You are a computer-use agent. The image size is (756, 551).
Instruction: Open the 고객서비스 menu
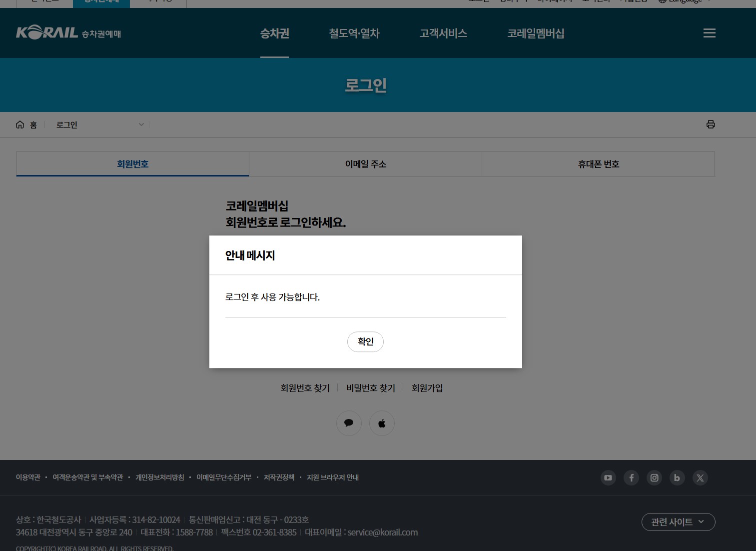tap(443, 33)
